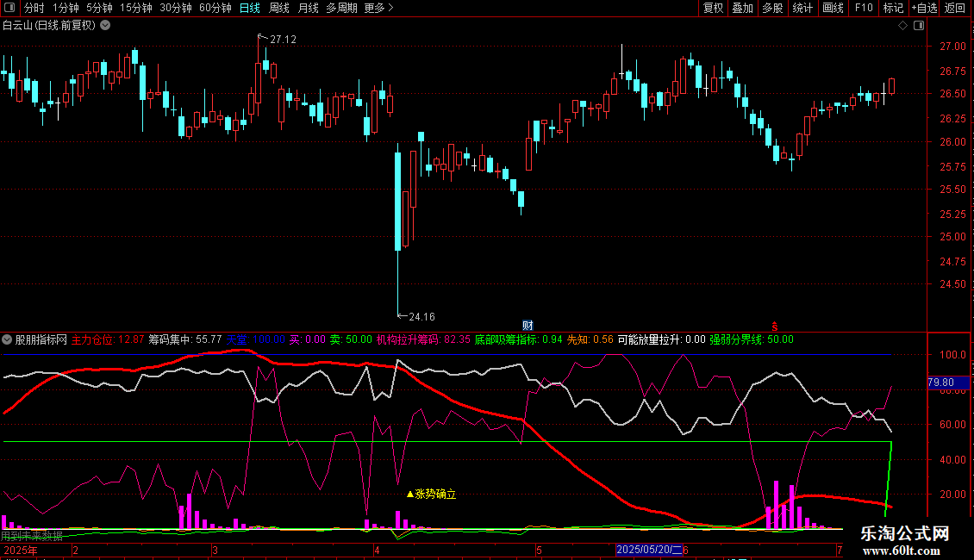Click the 可能放量拉升: 0.00 value
Screen dimensions: 974x560
[x=662, y=339]
